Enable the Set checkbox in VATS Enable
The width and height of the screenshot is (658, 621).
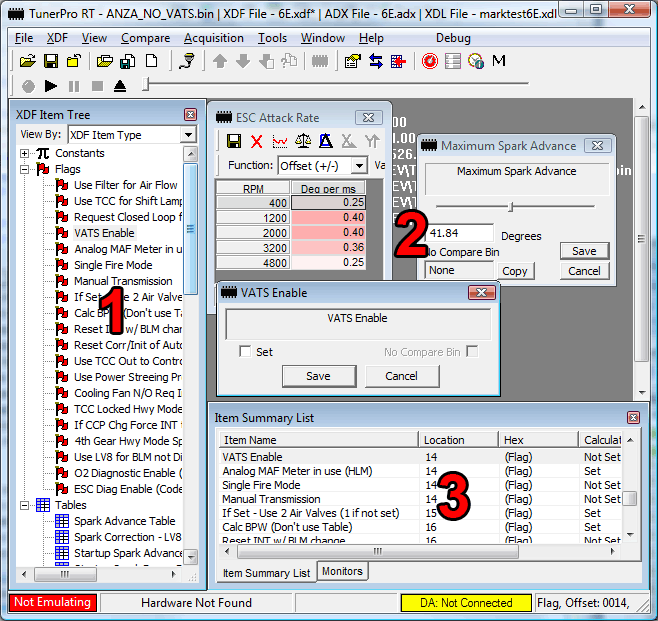click(245, 352)
